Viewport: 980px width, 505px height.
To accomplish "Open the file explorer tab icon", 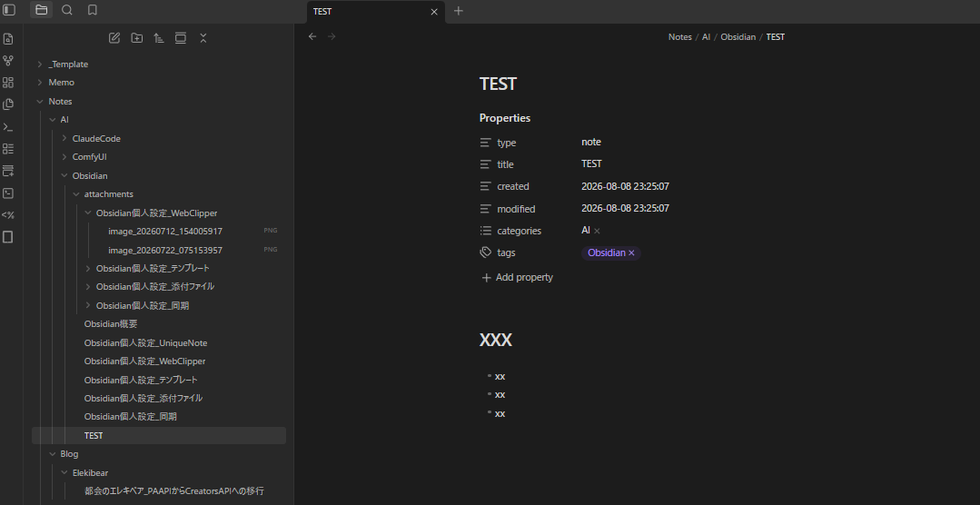I will (41, 10).
